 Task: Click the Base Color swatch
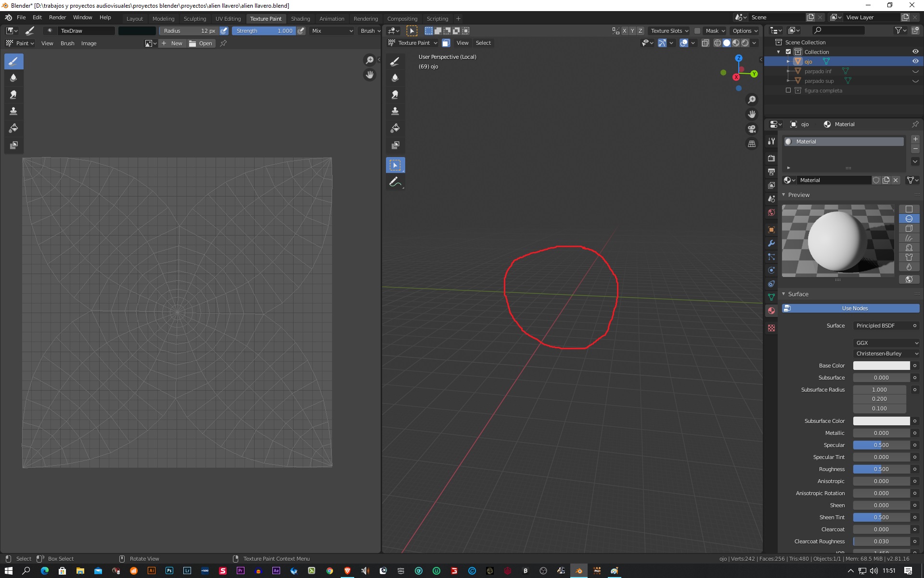tap(881, 366)
